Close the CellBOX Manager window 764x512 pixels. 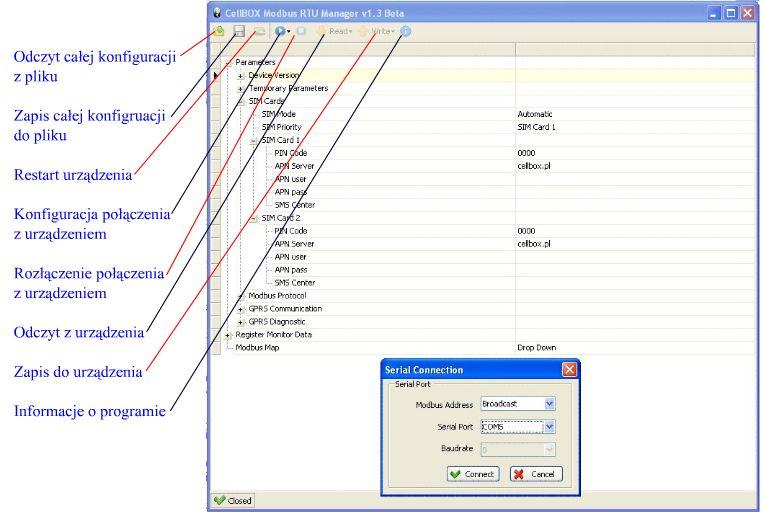point(748,13)
